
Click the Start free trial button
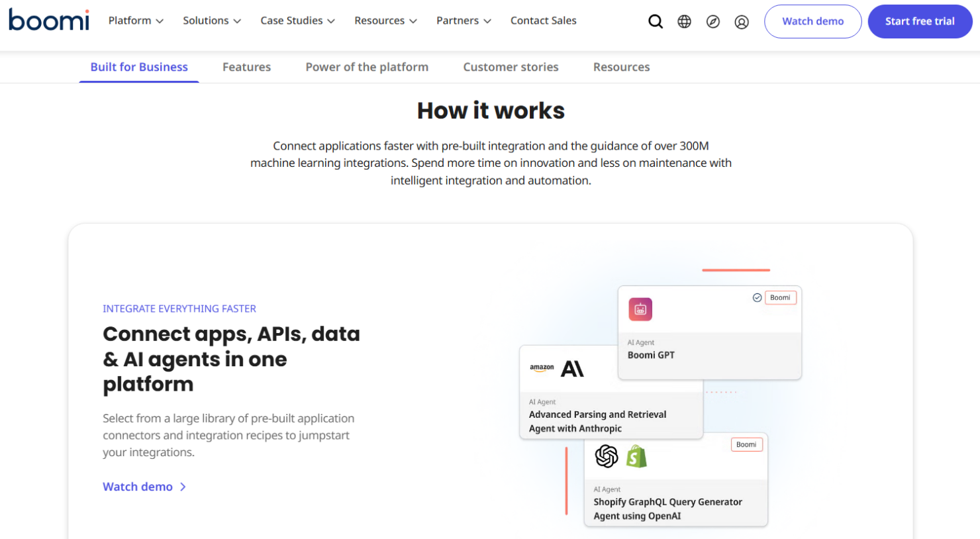coord(920,21)
